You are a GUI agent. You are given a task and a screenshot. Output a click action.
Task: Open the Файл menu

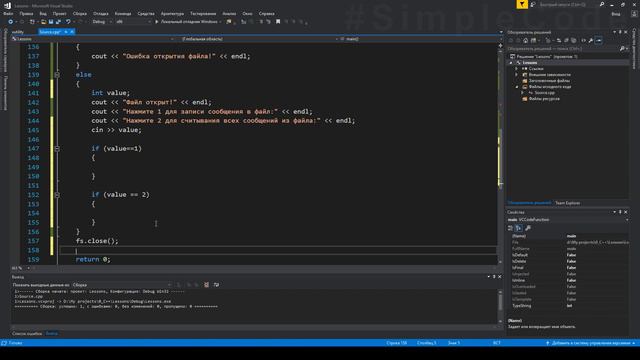8,13
